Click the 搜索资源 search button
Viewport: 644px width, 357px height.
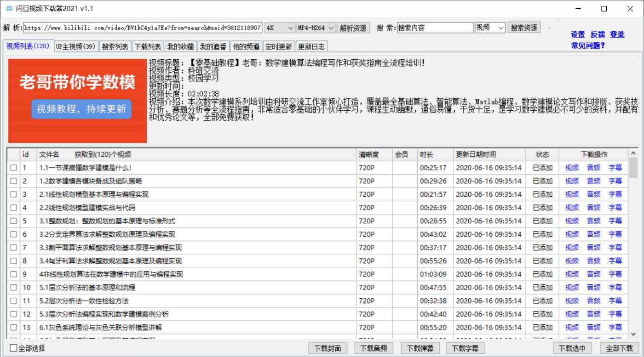pos(523,27)
